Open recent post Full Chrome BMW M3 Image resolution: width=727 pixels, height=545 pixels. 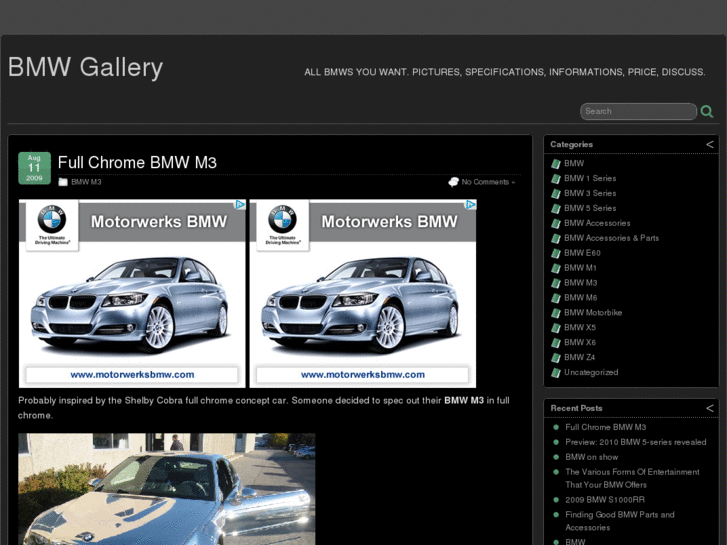(606, 427)
